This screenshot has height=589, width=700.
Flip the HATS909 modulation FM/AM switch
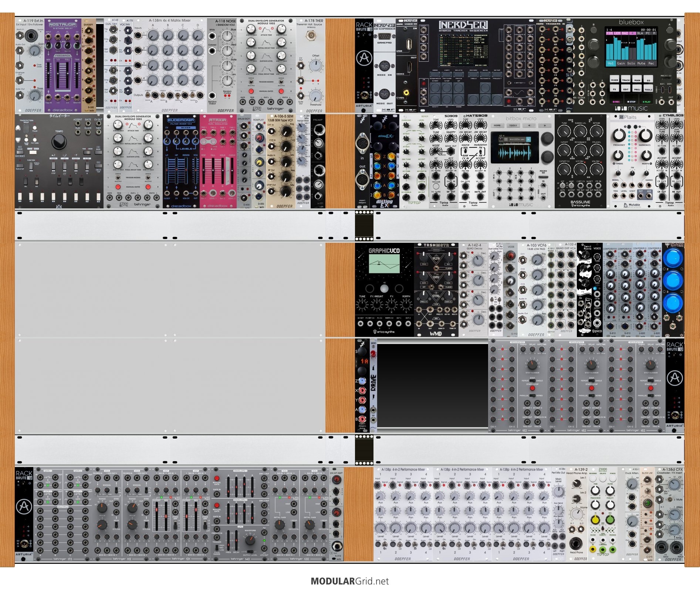tap(481, 151)
